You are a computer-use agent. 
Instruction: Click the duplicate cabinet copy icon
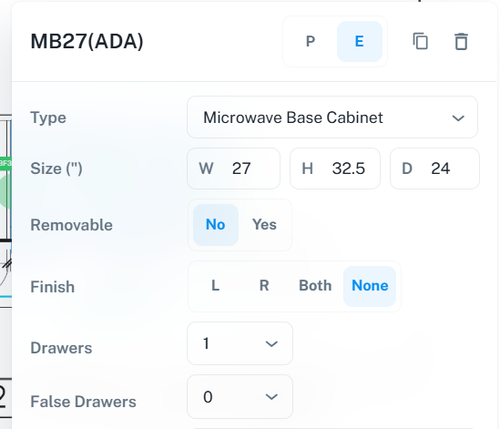coord(420,41)
